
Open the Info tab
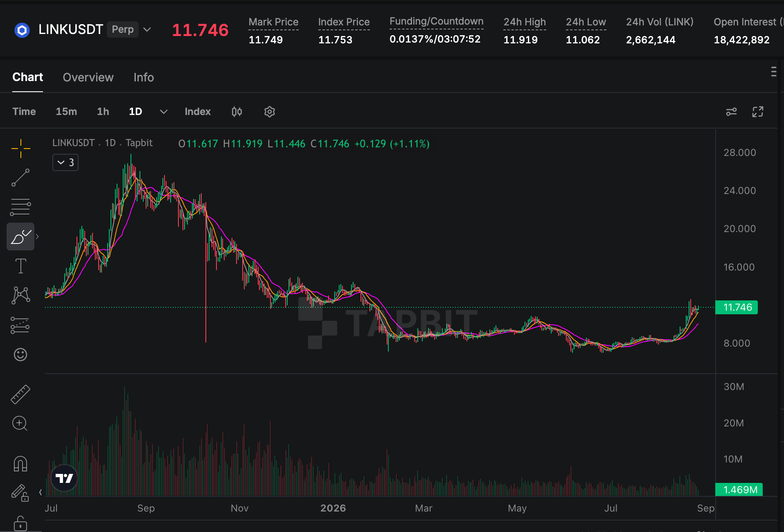pos(144,77)
